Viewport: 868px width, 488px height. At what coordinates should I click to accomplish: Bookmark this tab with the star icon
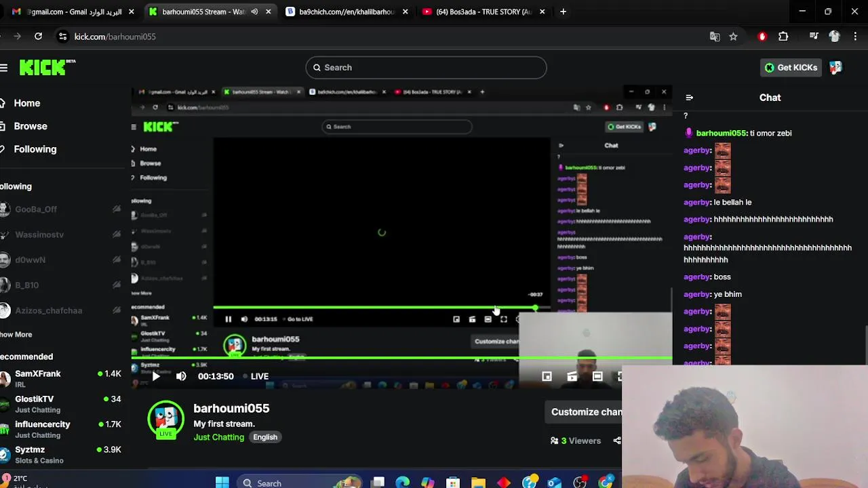pyautogui.click(x=733, y=37)
